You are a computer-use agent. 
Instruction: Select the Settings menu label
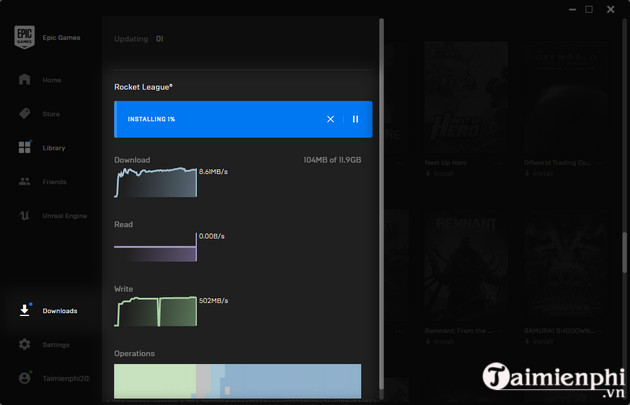pyautogui.click(x=56, y=345)
